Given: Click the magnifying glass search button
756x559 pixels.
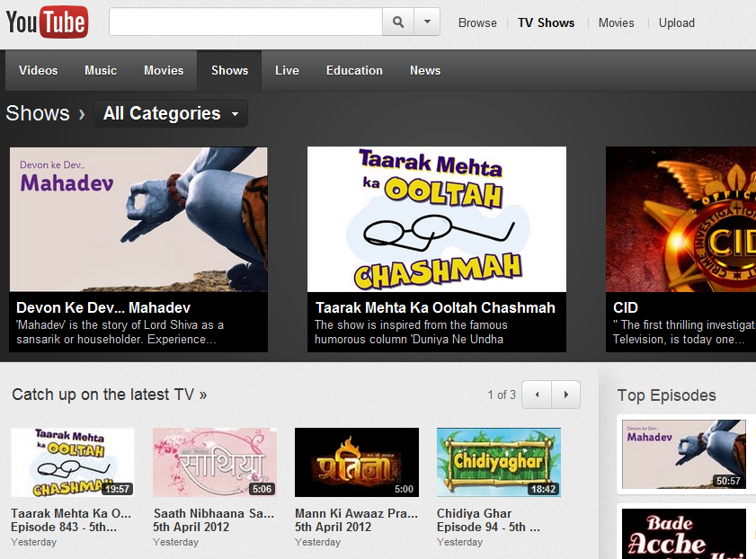Looking at the screenshot, I should pyautogui.click(x=398, y=22).
